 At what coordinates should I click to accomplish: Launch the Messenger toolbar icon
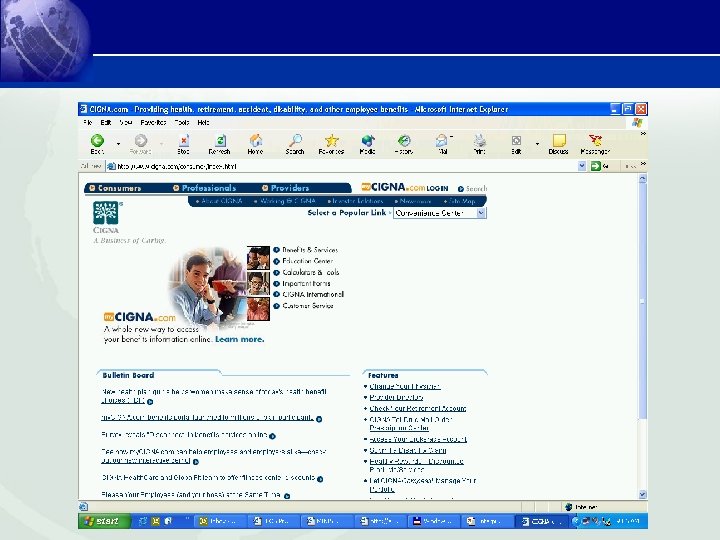595,144
